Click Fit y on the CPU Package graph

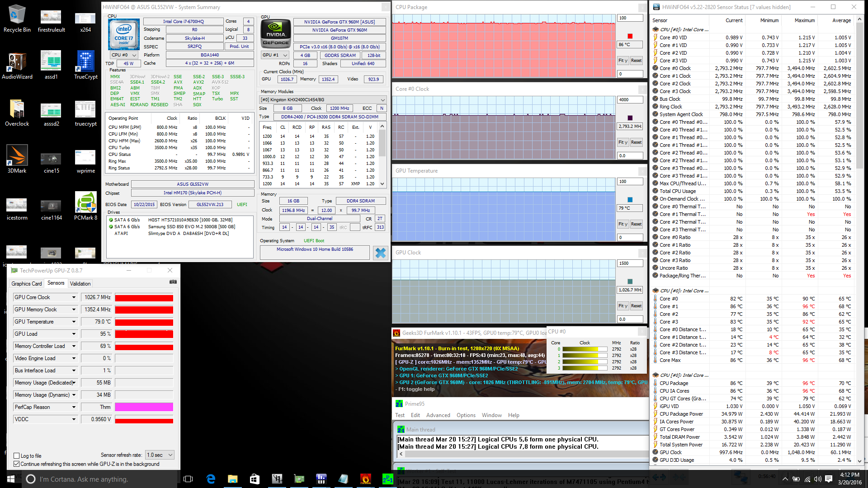click(623, 61)
